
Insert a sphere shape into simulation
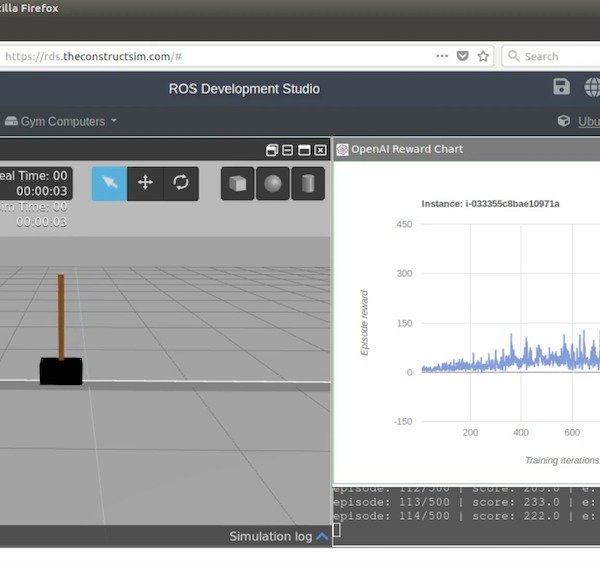pyautogui.click(x=273, y=184)
